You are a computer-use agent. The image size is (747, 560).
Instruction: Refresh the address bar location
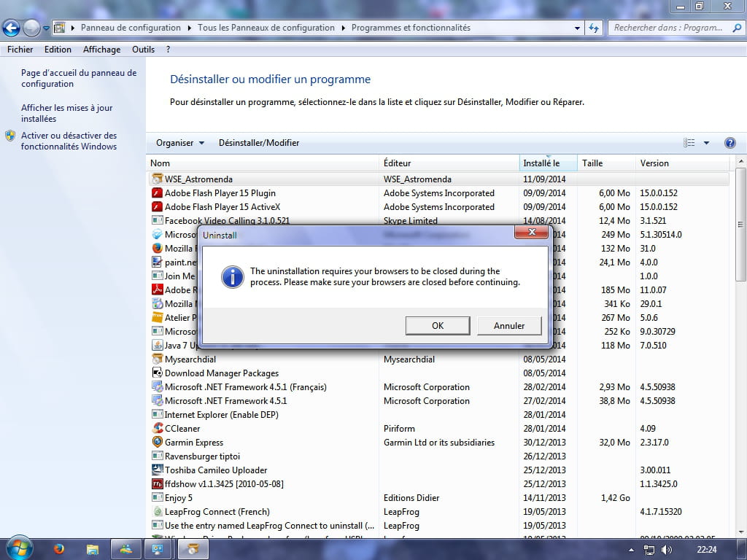(594, 28)
